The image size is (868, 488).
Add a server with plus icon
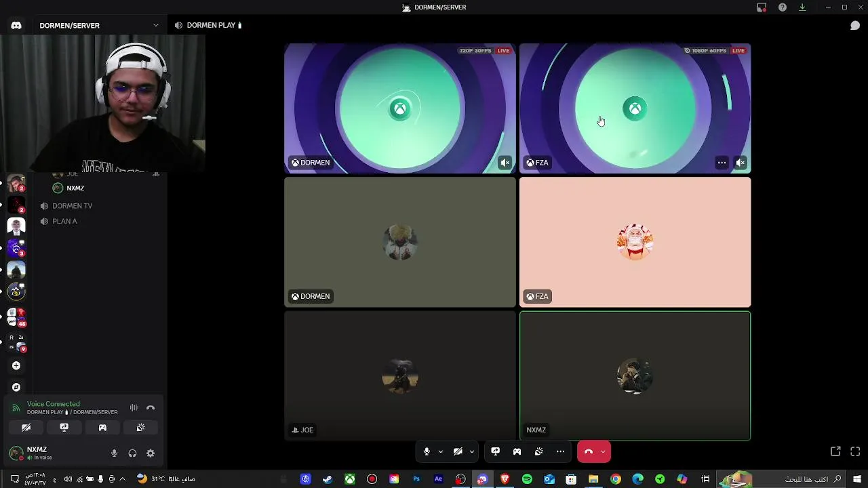(16, 366)
